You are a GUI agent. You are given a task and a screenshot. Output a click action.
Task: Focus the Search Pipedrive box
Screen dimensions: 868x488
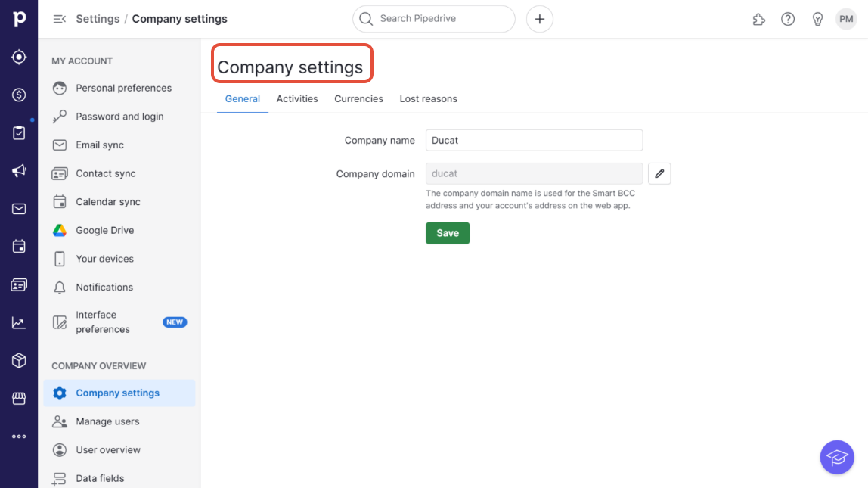442,19
